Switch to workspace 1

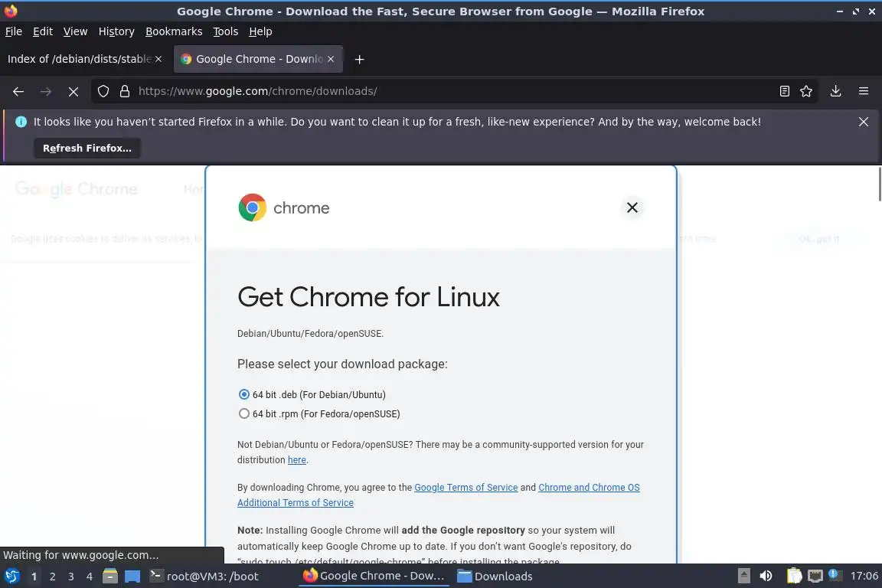click(x=34, y=577)
